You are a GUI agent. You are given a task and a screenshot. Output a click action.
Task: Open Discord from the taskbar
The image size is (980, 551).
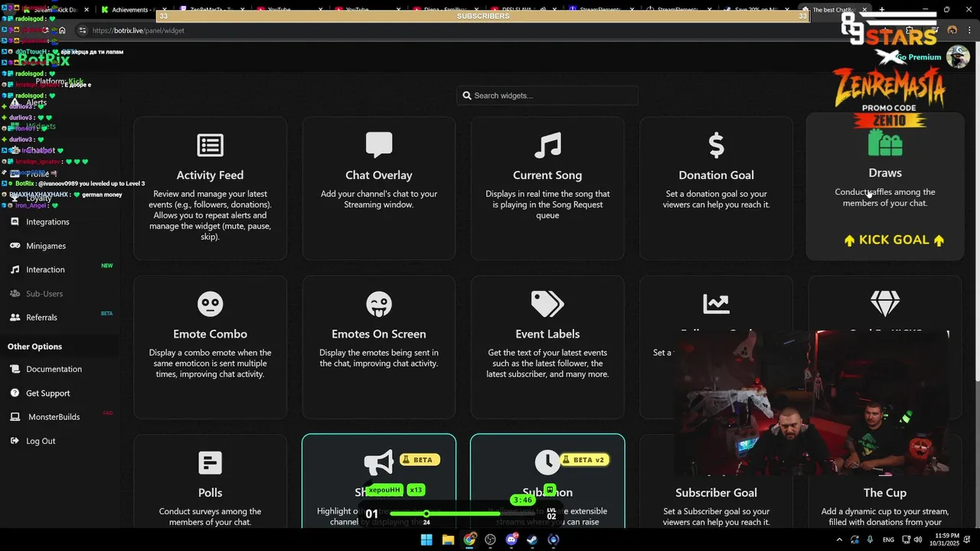[x=511, y=540]
